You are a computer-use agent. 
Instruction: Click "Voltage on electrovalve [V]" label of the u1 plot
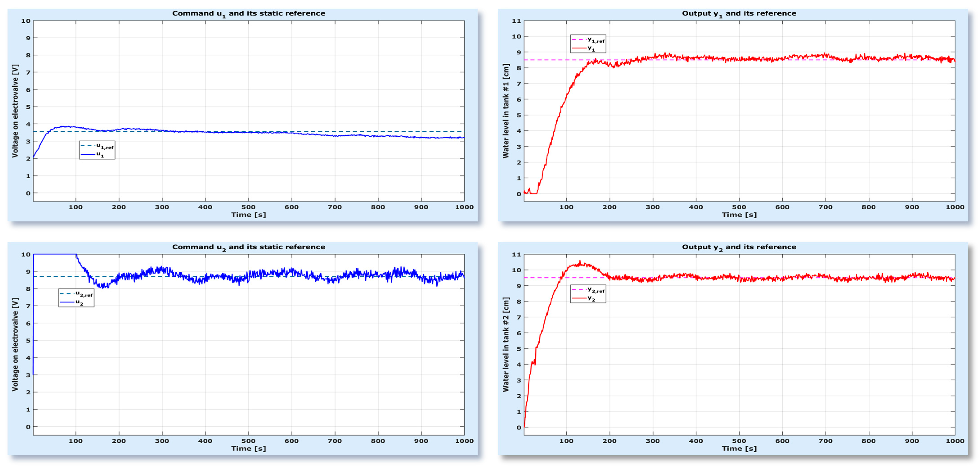tap(15, 111)
